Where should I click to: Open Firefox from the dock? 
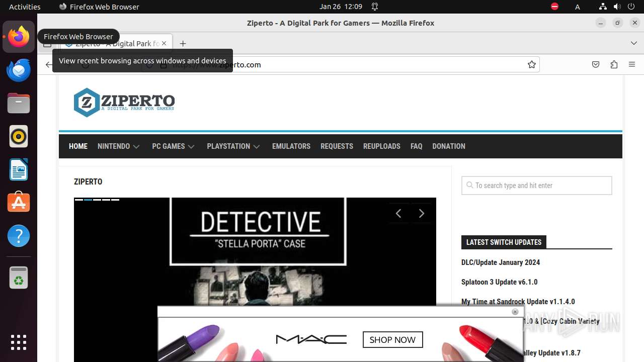click(x=19, y=37)
